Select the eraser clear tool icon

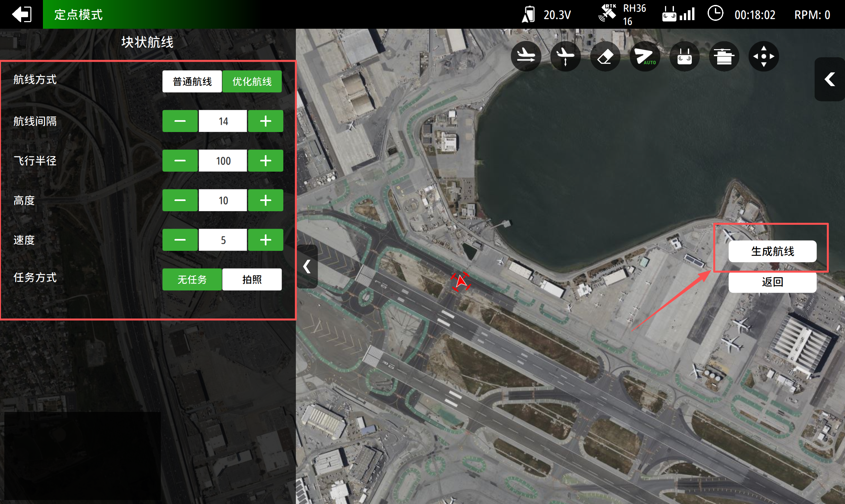pyautogui.click(x=605, y=56)
